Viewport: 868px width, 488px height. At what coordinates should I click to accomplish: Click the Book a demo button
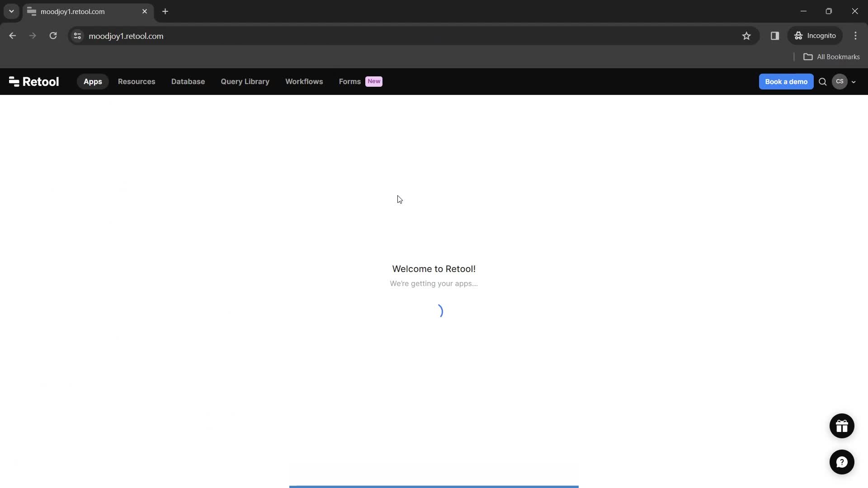786,81
